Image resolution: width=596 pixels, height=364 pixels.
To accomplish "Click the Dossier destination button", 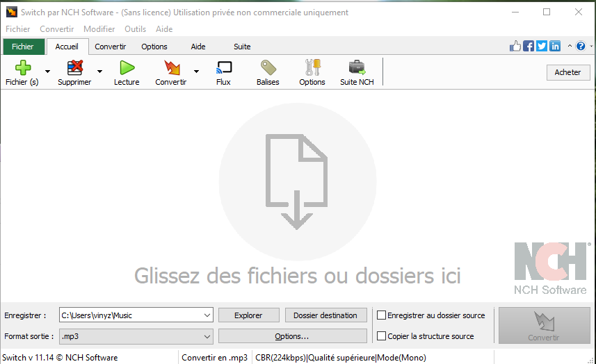I will (325, 315).
